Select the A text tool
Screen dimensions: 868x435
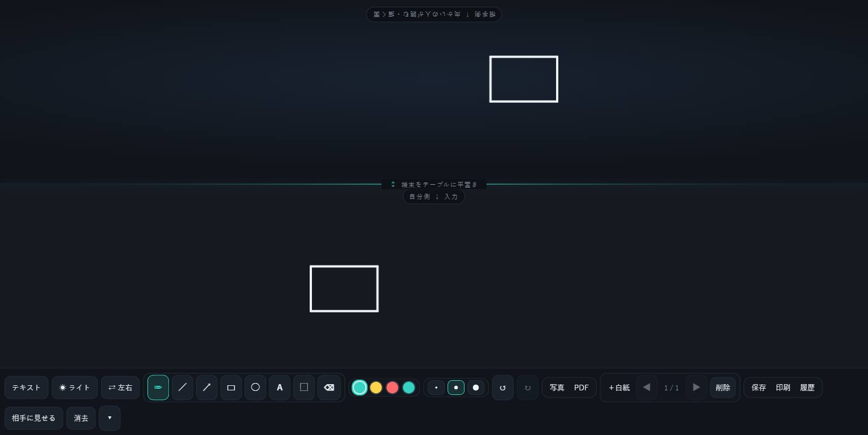tap(280, 388)
